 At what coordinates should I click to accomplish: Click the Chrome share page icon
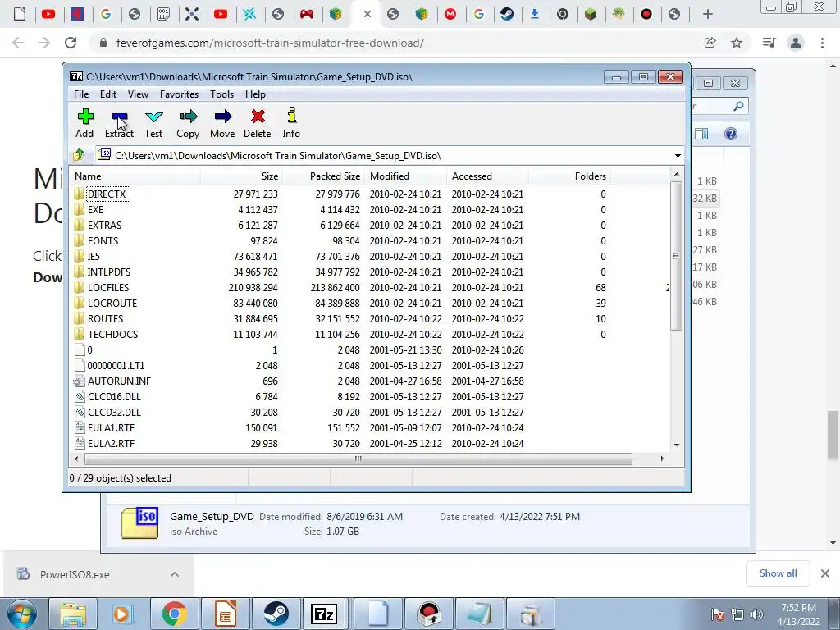pyautogui.click(x=710, y=43)
